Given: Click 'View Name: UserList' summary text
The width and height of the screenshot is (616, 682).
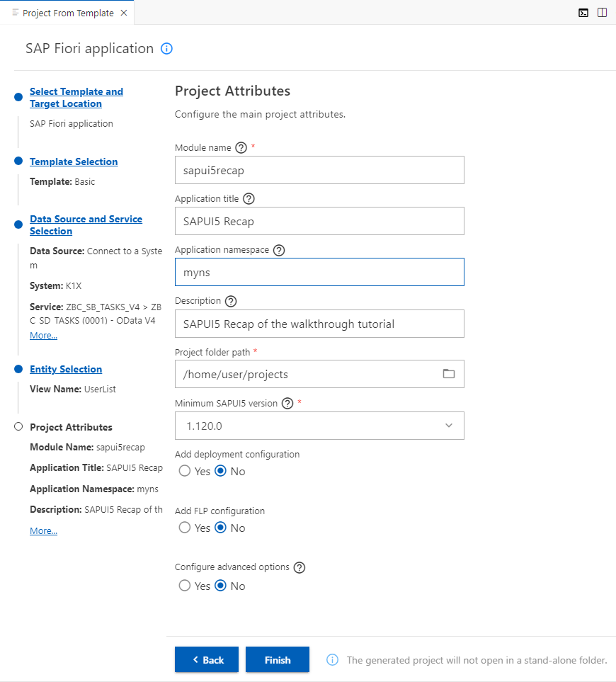Looking at the screenshot, I should (x=73, y=389).
